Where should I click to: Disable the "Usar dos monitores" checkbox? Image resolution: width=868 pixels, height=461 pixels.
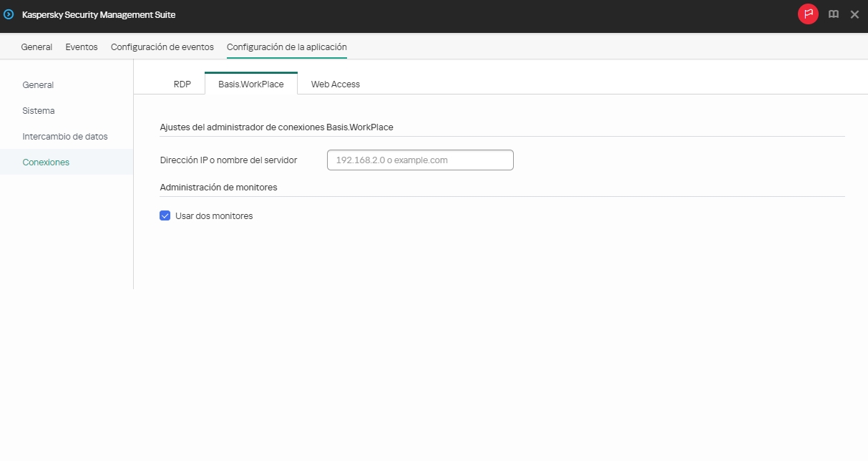pos(165,215)
